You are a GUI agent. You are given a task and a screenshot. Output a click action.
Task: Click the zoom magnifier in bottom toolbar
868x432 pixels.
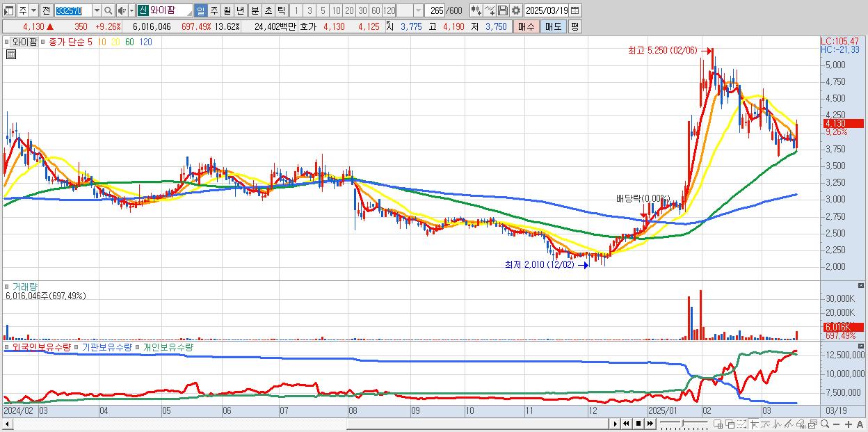824,424
